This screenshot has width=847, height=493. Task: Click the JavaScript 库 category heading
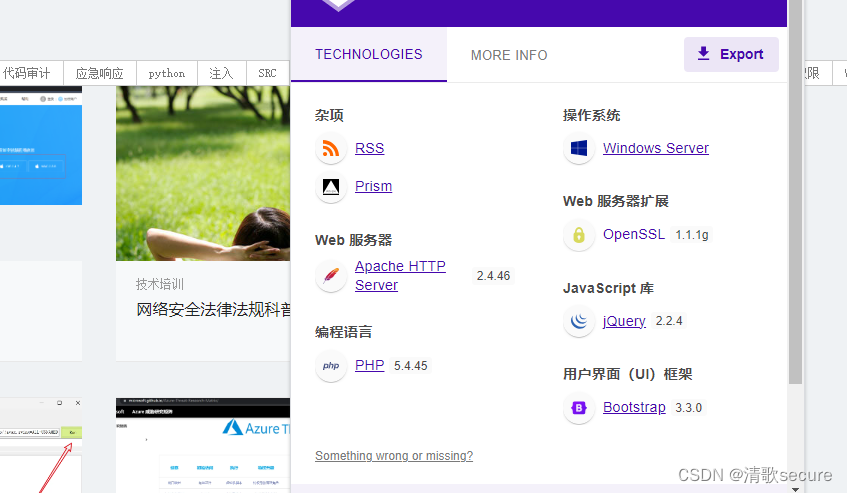coord(608,288)
